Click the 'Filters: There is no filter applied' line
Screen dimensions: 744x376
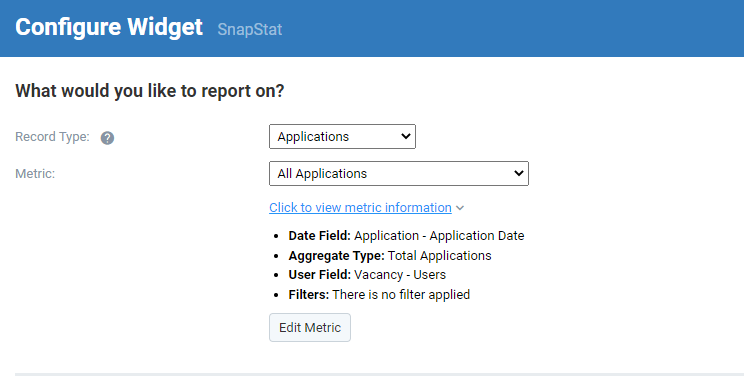tap(379, 294)
